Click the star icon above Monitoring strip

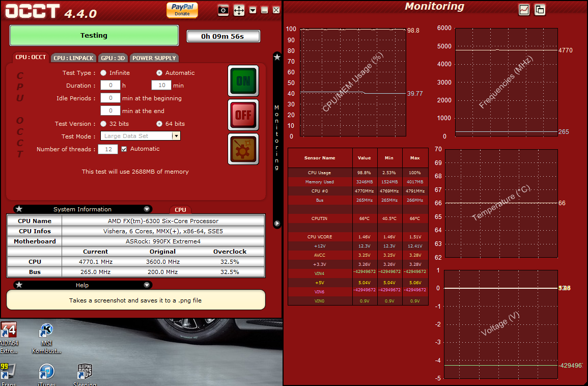click(x=277, y=57)
